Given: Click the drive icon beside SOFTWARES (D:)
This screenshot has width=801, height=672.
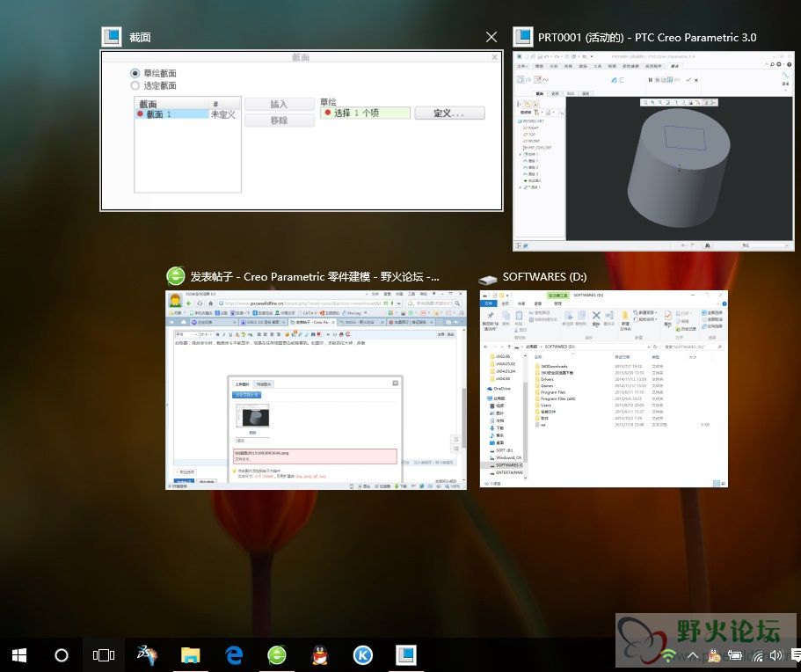Looking at the screenshot, I should click(488, 279).
